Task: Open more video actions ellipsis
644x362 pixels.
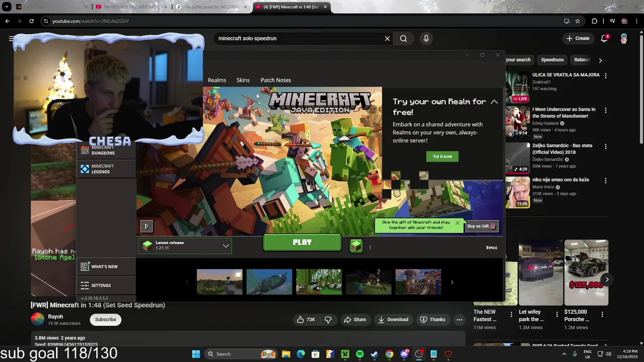Action: click(x=459, y=319)
